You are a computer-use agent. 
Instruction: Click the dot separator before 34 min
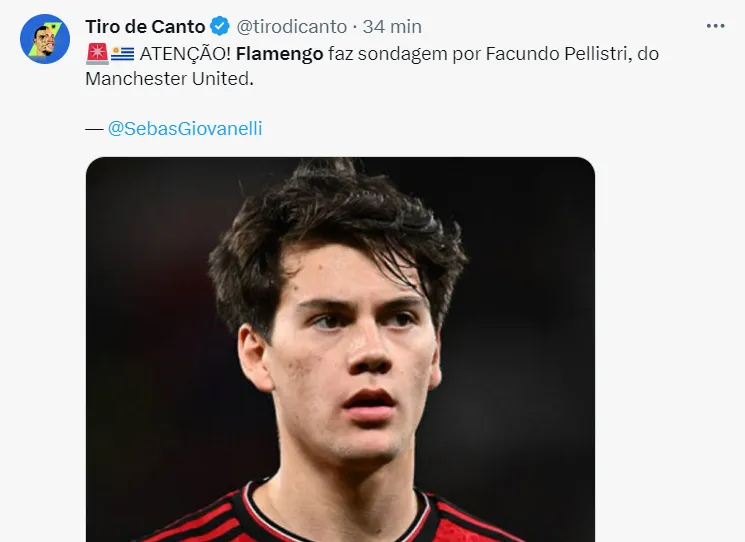pos(355,27)
